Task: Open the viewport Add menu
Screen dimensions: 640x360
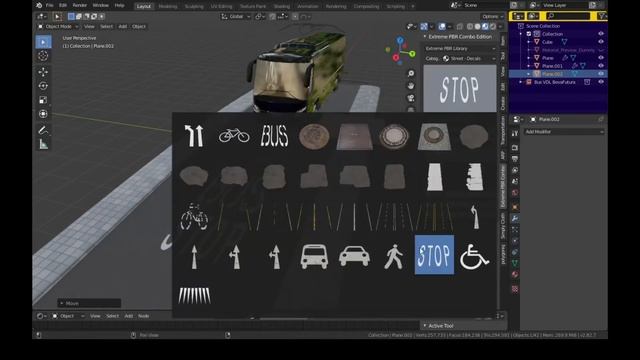Action: coord(122,27)
